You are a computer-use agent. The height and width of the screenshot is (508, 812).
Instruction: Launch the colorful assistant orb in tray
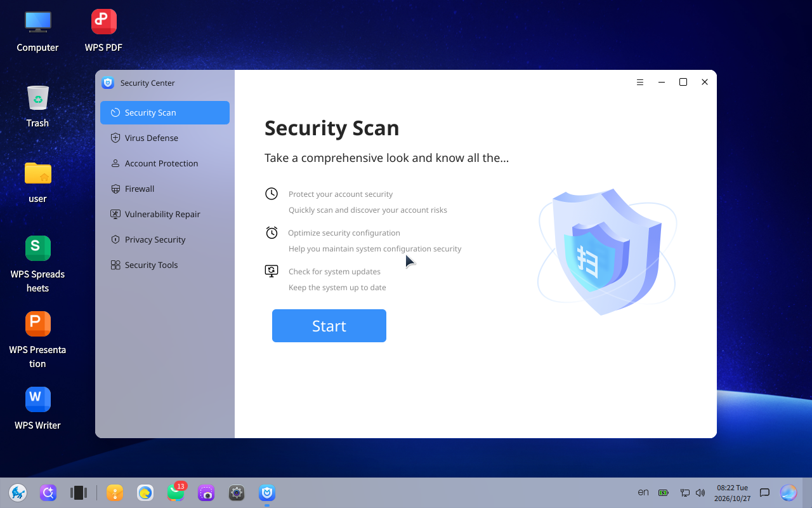[789, 493]
